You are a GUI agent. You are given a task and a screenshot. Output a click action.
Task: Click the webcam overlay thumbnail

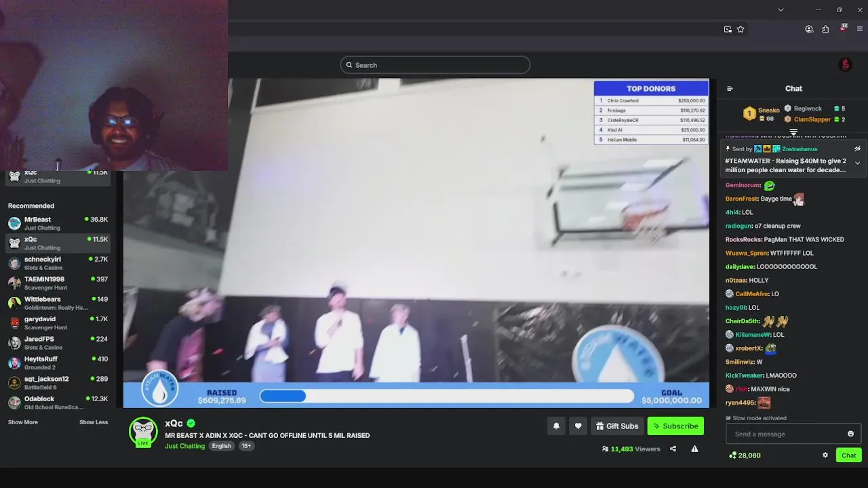tap(114, 85)
